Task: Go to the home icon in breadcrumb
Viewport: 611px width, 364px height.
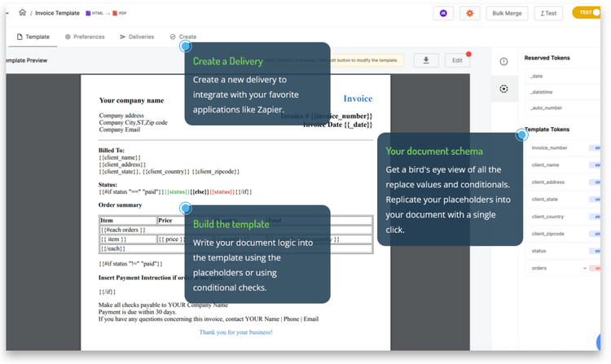Action: point(22,12)
